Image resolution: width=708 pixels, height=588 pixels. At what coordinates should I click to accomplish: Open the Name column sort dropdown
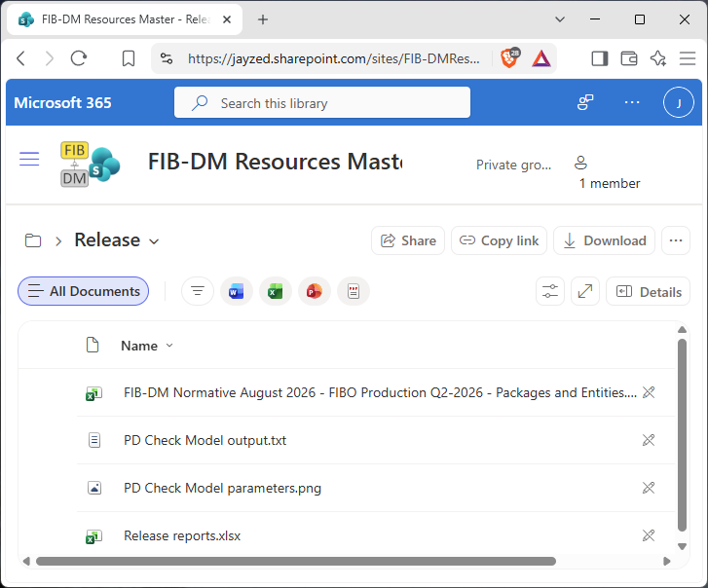tap(169, 346)
